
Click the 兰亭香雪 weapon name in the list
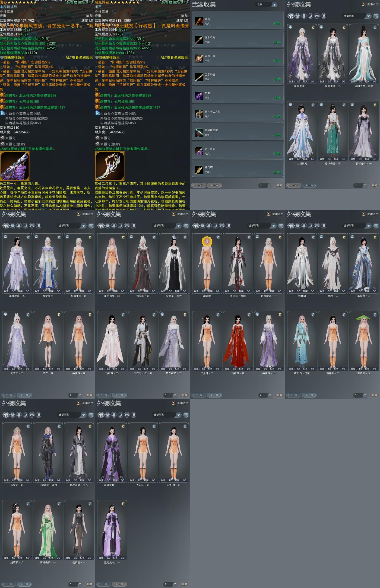(210, 75)
